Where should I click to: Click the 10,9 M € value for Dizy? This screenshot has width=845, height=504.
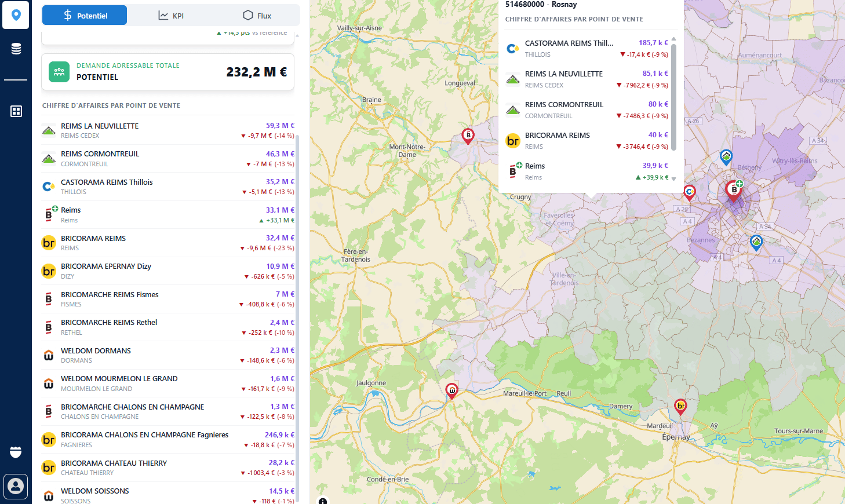[280, 266]
